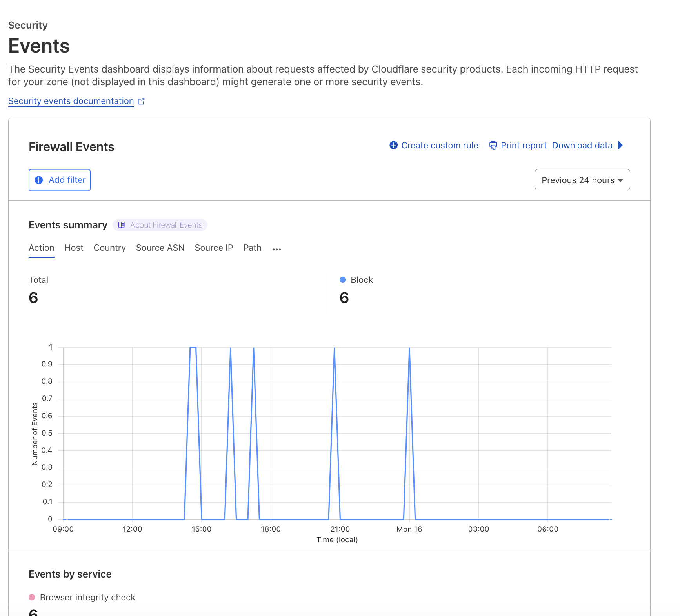Click the plus icon for Create custom rule
The image size is (680, 616).
pyautogui.click(x=393, y=145)
